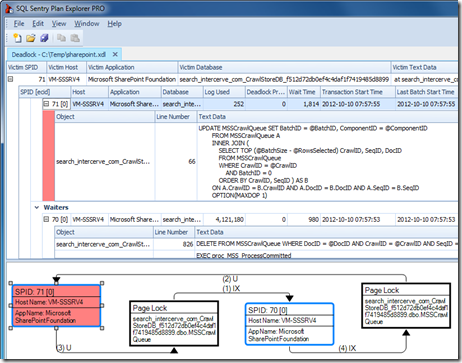
Task: Click the Wait Time column header
Action: (304, 92)
